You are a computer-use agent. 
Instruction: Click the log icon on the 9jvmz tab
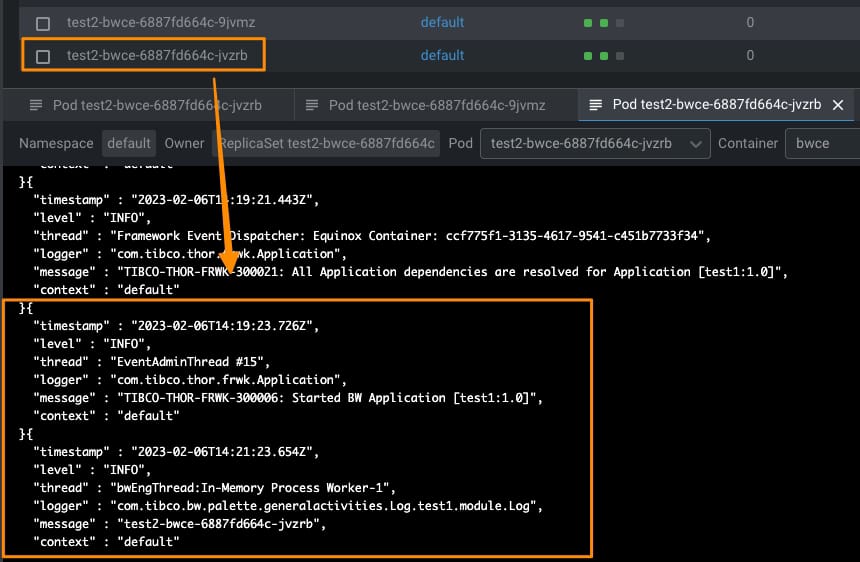coord(312,105)
